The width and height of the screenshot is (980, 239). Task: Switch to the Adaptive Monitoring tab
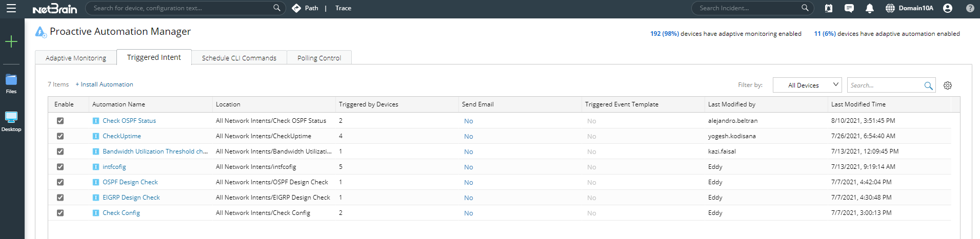76,58
